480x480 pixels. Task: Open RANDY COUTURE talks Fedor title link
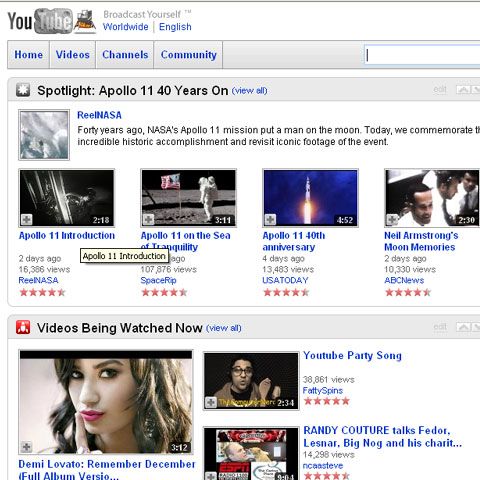tap(382, 437)
